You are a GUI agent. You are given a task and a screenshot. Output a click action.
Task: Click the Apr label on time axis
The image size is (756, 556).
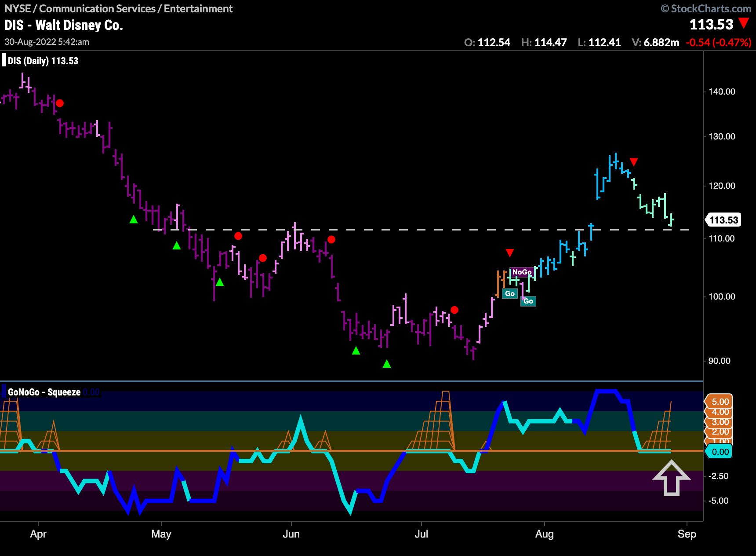38,534
